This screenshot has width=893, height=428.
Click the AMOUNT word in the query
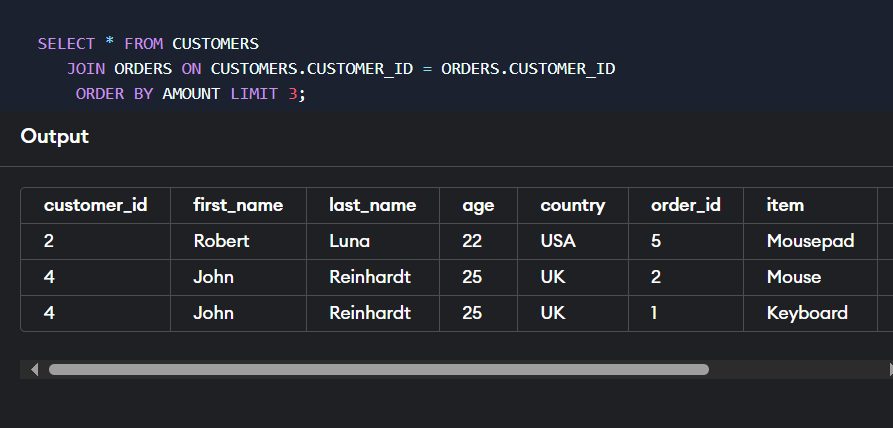tap(191, 94)
